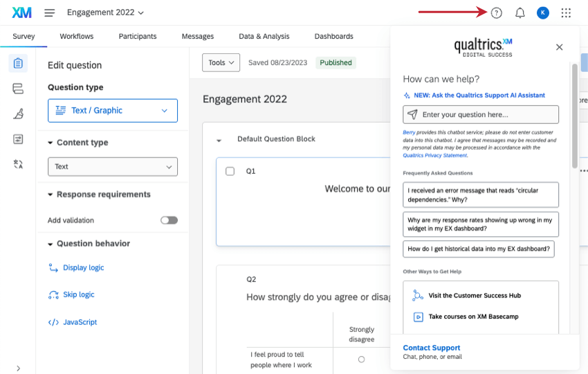Open the app switcher grid icon
Viewport: 588px width, 374px height.
coord(566,12)
